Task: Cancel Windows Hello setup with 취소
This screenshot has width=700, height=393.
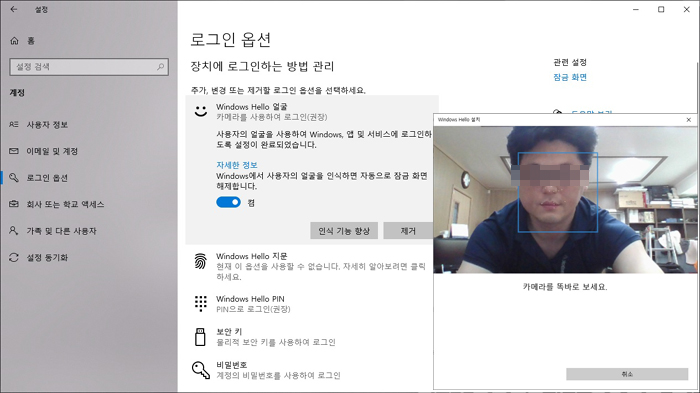Action: coord(627,374)
